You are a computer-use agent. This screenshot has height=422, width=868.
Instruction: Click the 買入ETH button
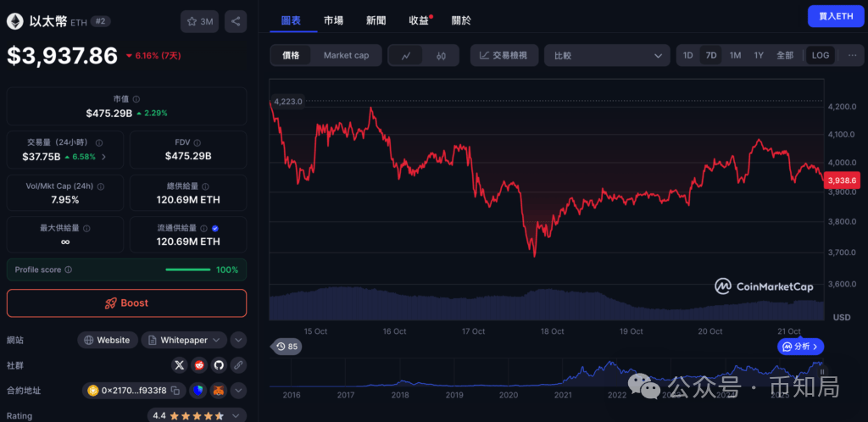point(836,16)
